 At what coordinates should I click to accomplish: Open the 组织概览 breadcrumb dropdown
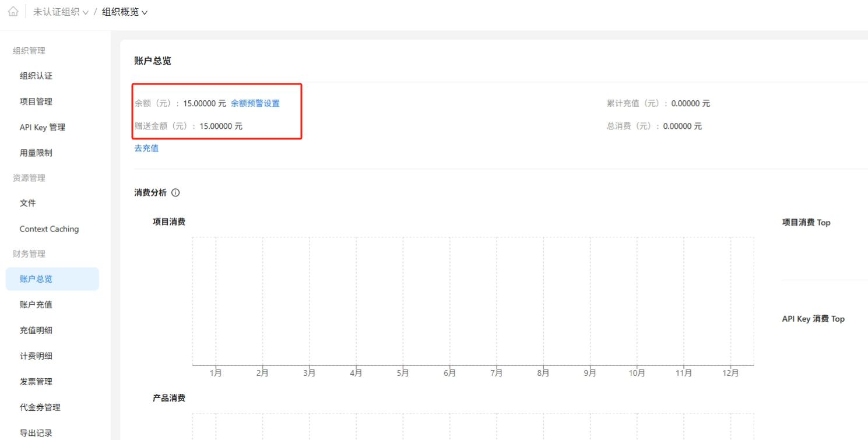point(124,12)
